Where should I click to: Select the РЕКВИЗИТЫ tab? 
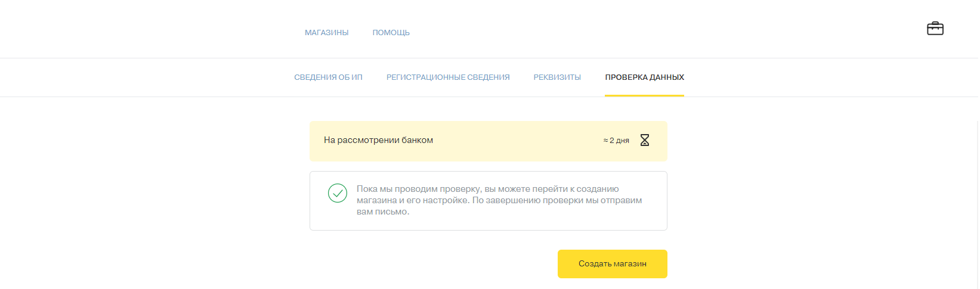click(557, 77)
